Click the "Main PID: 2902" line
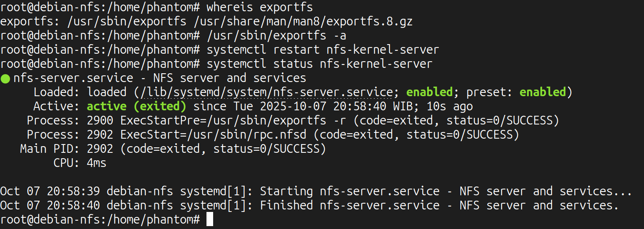This screenshot has height=229, width=644. click(x=173, y=149)
